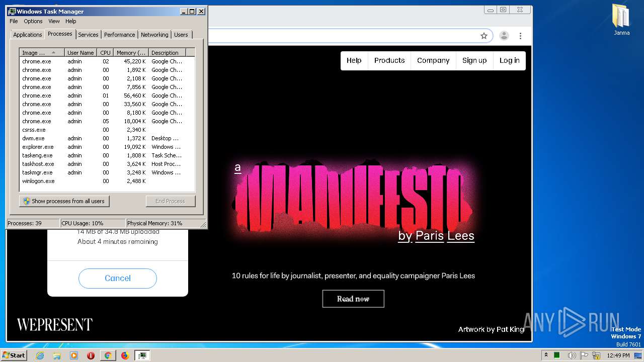
Task: Open the WEPRESENT logo link
Action: [x=55, y=325]
